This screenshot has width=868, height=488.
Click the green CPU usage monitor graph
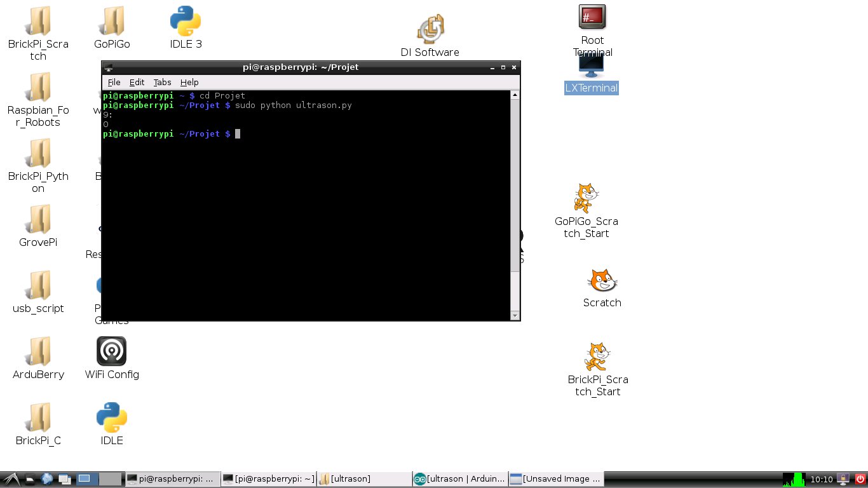(x=794, y=479)
